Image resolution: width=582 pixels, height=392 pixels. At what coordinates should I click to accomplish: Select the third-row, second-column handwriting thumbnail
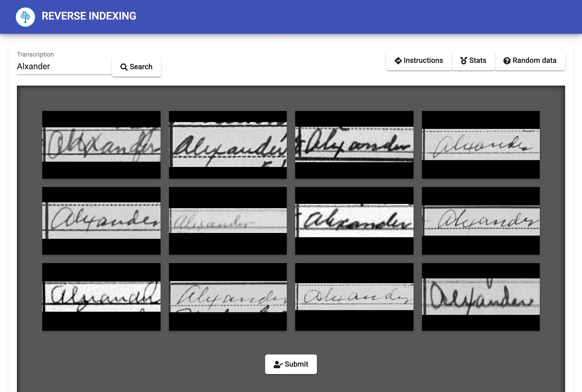pyautogui.click(x=228, y=297)
